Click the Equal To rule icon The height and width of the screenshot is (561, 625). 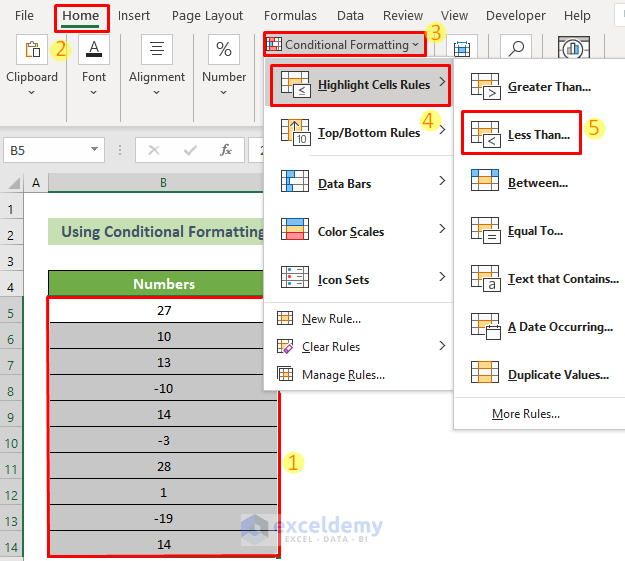coord(485,230)
